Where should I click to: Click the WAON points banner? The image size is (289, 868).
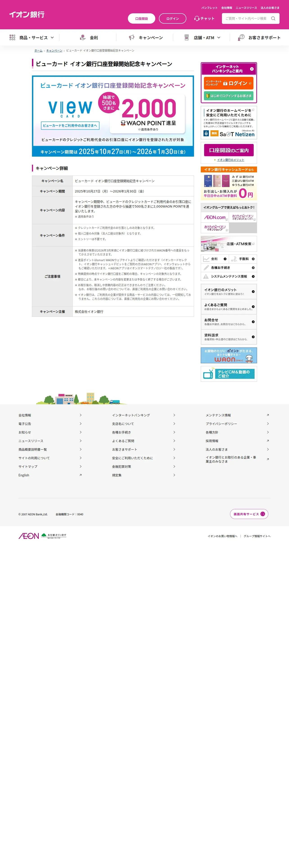click(229, 355)
